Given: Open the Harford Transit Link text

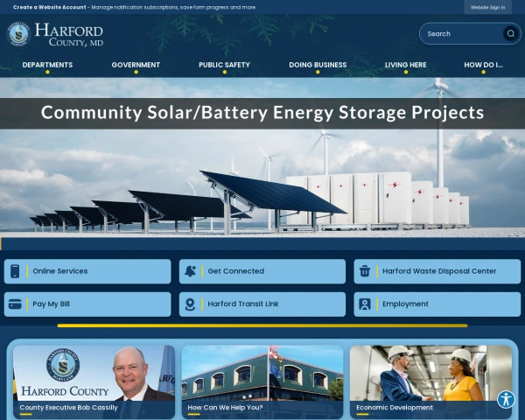Looking at the screenshot, I should (x=243, y=304).
